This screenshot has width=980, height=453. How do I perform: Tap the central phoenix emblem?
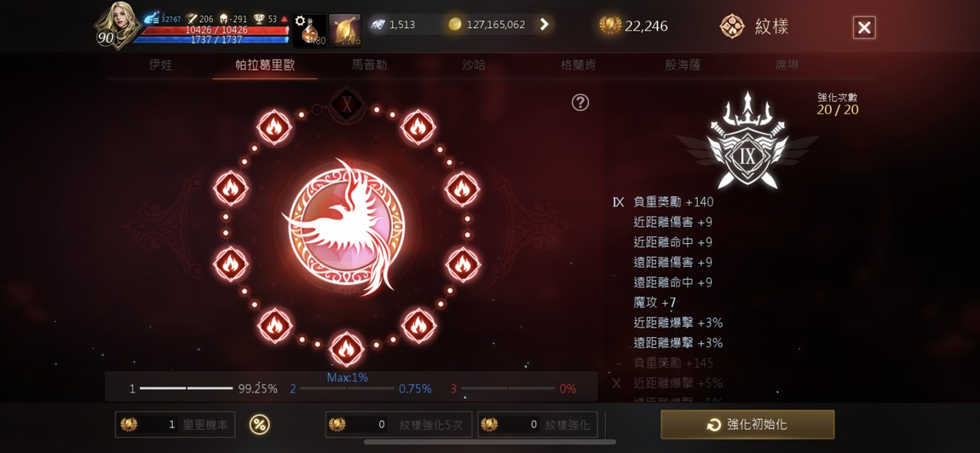(x=346, y=226)
